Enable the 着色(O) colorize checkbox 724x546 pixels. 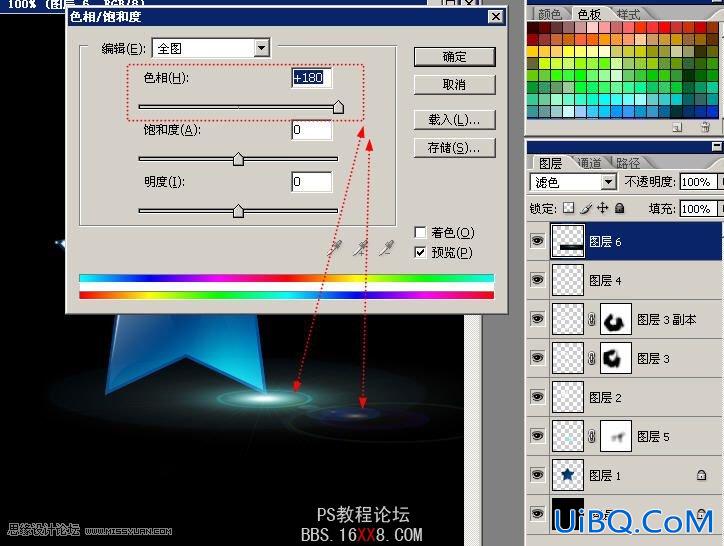click(x=420, y=232)
